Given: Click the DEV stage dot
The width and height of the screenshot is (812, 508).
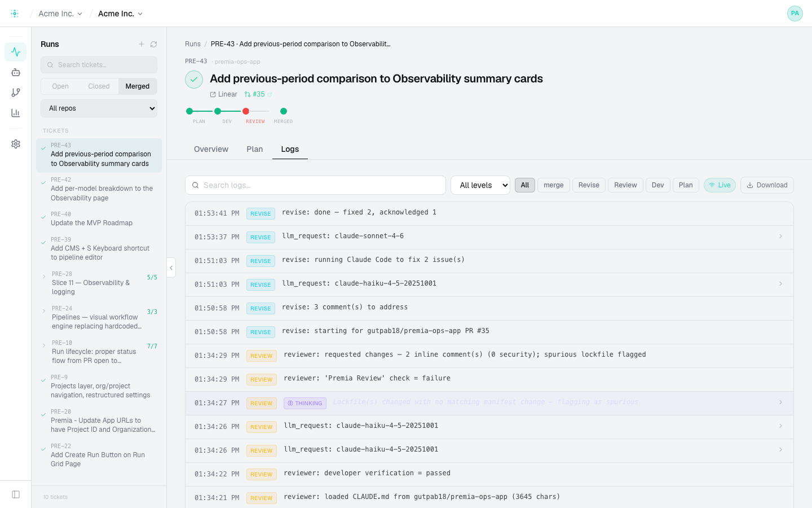Looking at the screenshot, I should [218, 111].
